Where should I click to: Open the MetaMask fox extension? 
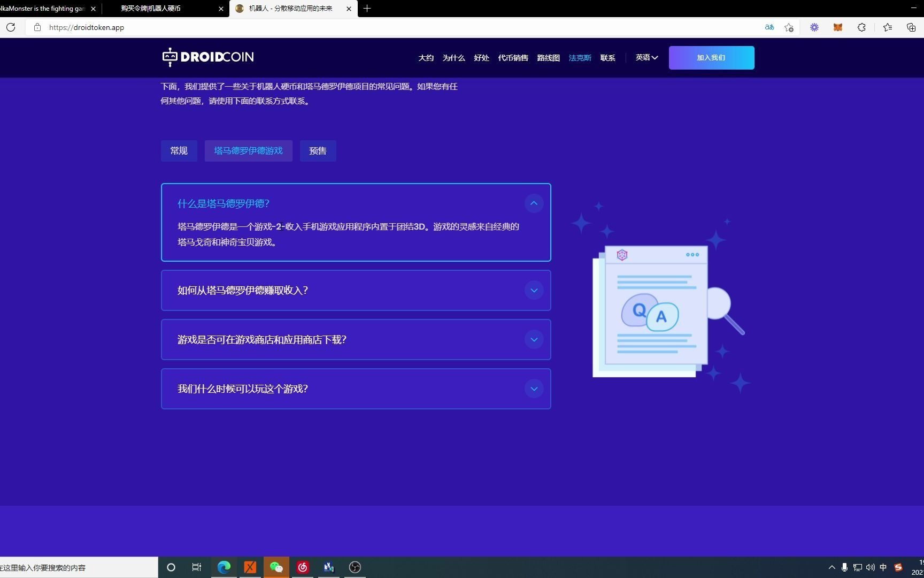[838, 27]
